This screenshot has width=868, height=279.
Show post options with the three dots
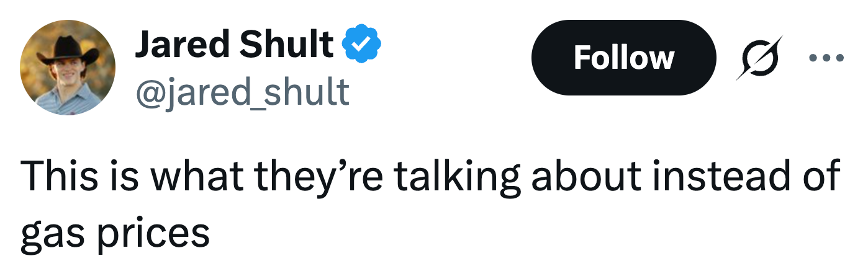click(826, 58)
